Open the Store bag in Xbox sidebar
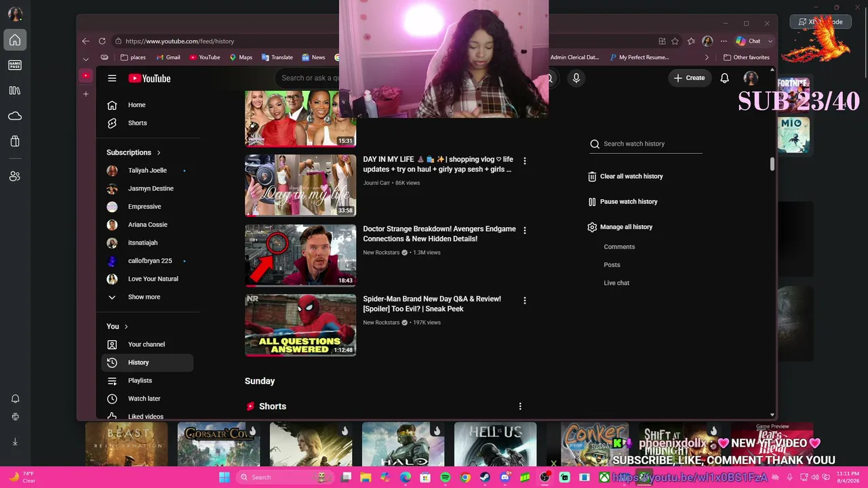Viewport: 868px width, 488px height. point(15,141)
